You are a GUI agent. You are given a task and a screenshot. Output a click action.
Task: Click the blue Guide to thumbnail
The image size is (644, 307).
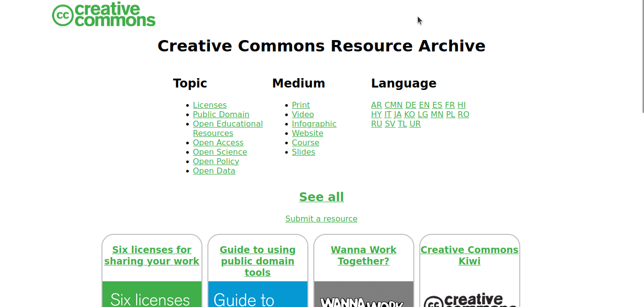[x=258, y=294]
